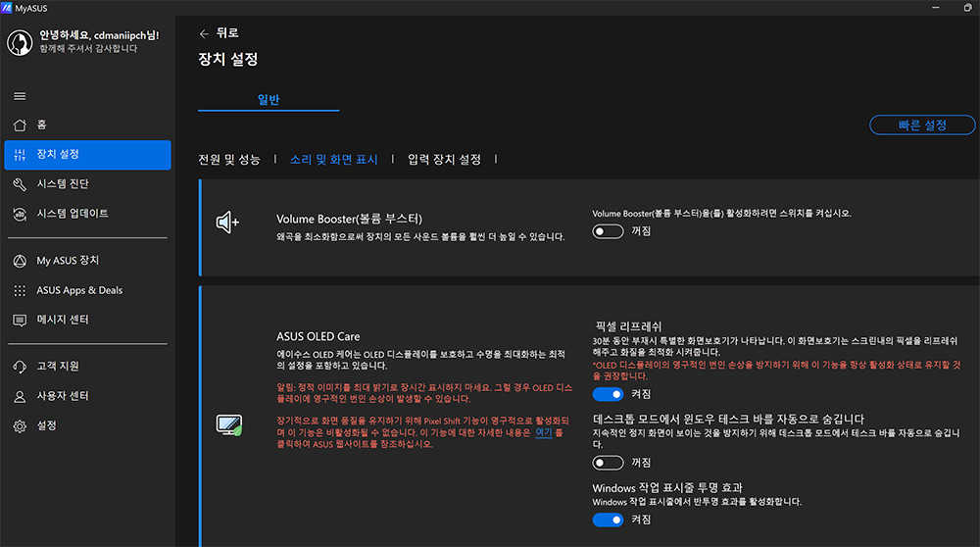Click the ASUS OLED Care monitor icon

click(229, 425)
